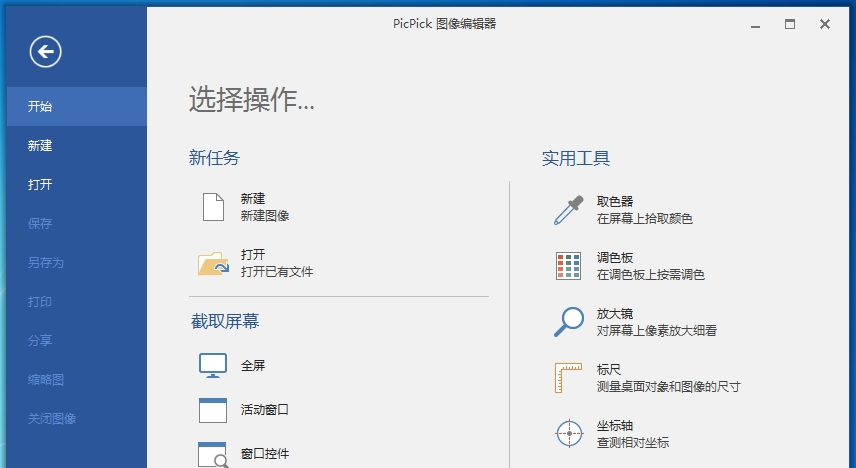Maximize the PicPick editor window
The height and width of the screenshot is (468, 856).
pyautogui.click(x=790, y=24)
